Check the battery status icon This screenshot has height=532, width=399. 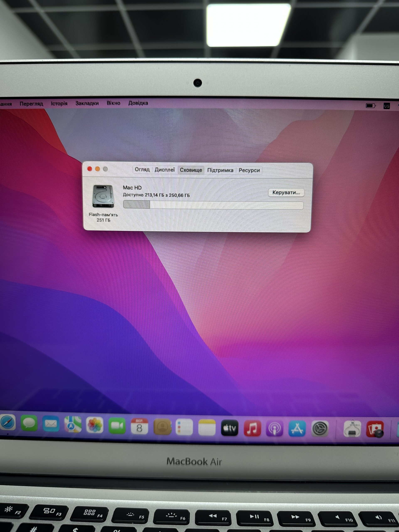(x=371, y=106)
